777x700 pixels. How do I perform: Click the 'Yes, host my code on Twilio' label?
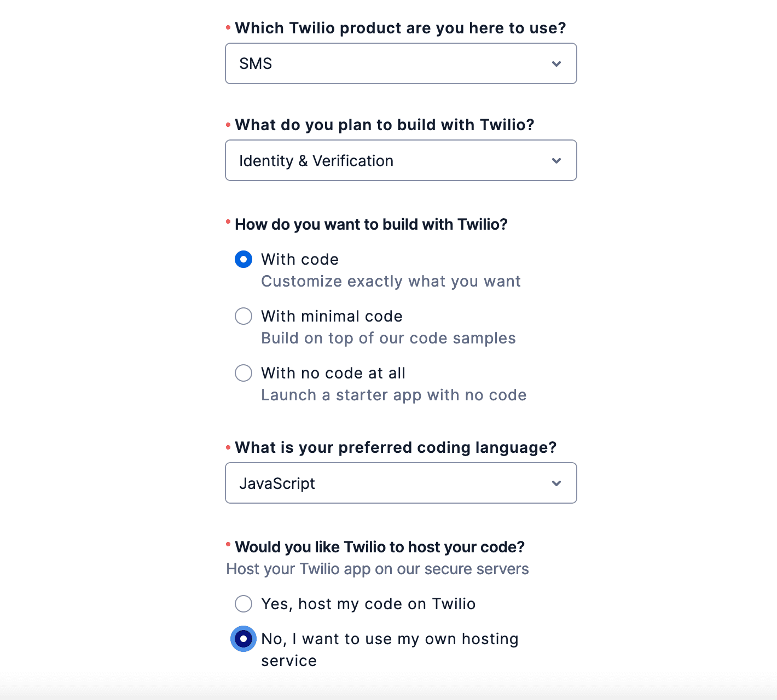click(368, 604)
